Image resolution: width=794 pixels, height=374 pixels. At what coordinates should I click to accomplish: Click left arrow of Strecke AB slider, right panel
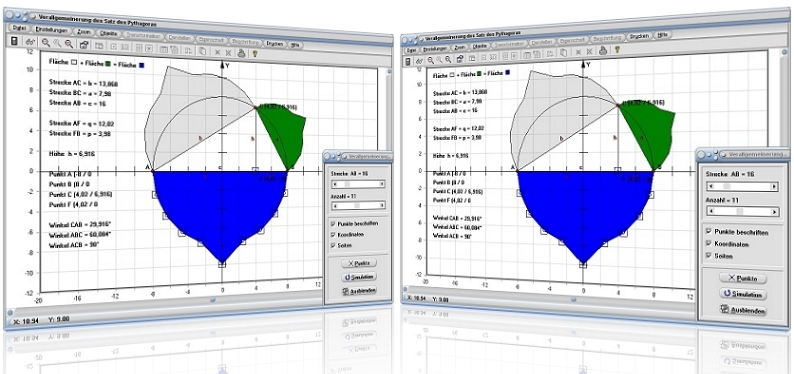pyautogui.click(x=710, y=187)
